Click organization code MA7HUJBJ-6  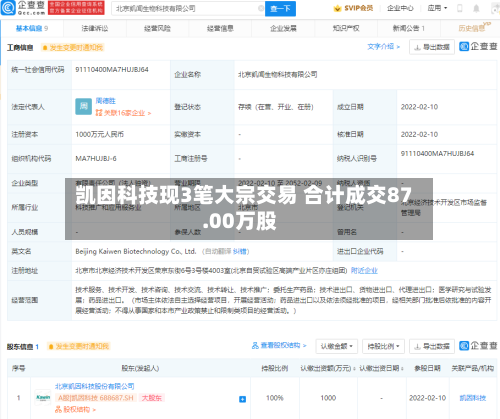click(x=96, y=159)
